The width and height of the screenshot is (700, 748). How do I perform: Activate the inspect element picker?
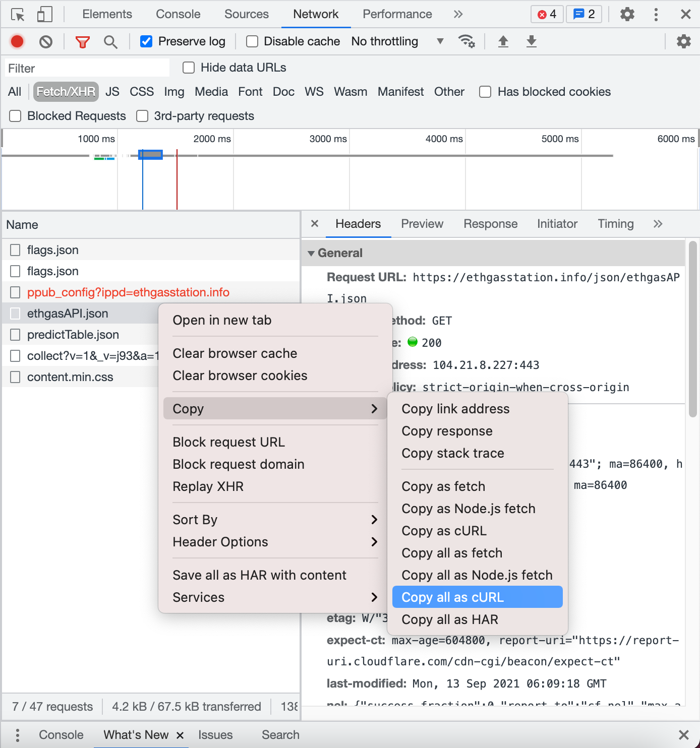click(x=18, y=14)
